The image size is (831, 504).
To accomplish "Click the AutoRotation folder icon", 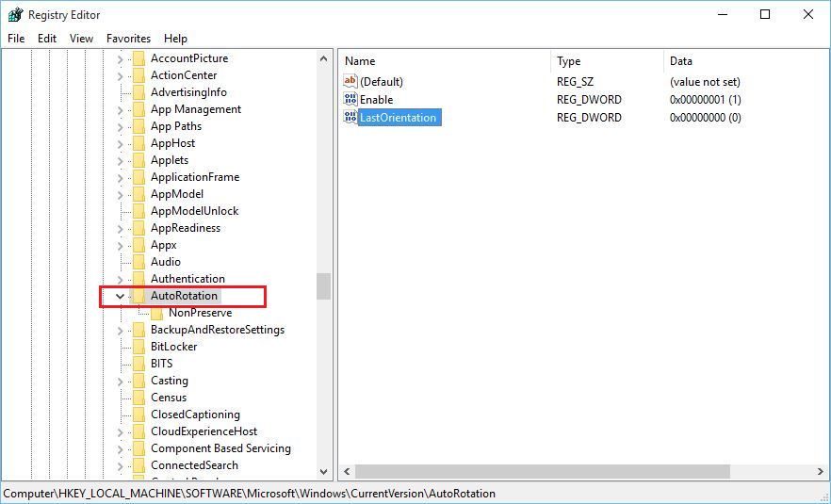I will (x=138, y=296).
